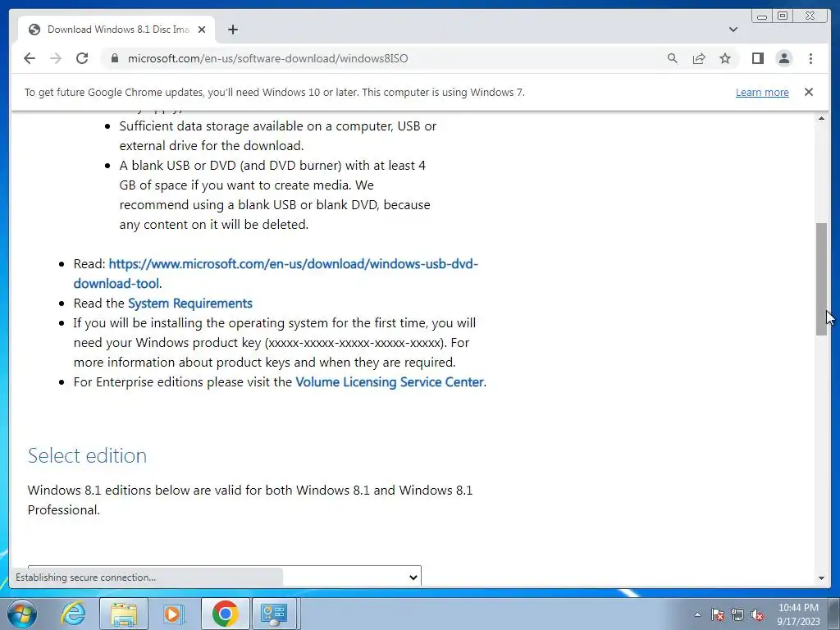Select the Download Windows 8.1 Disc Image tab
The image size is (840, 630).
pyautogui.click(x=116, y=30)
